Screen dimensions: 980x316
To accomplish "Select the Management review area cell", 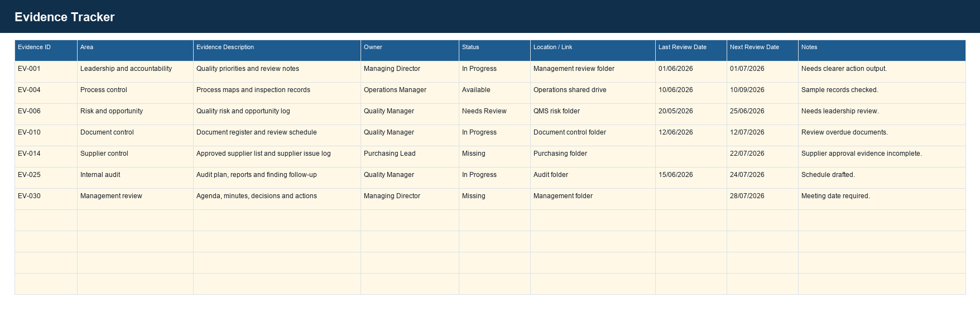I will 135,199.
